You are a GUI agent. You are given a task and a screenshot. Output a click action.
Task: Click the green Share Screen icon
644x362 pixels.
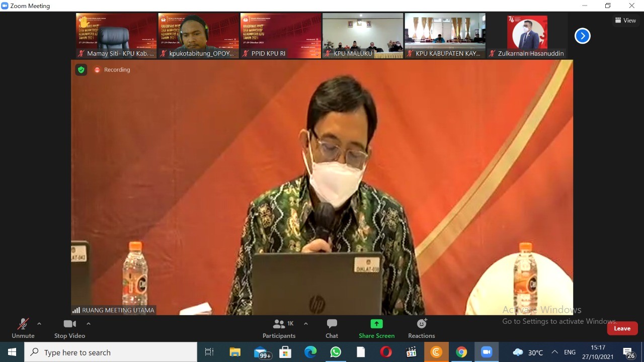(x=376, y=324)
